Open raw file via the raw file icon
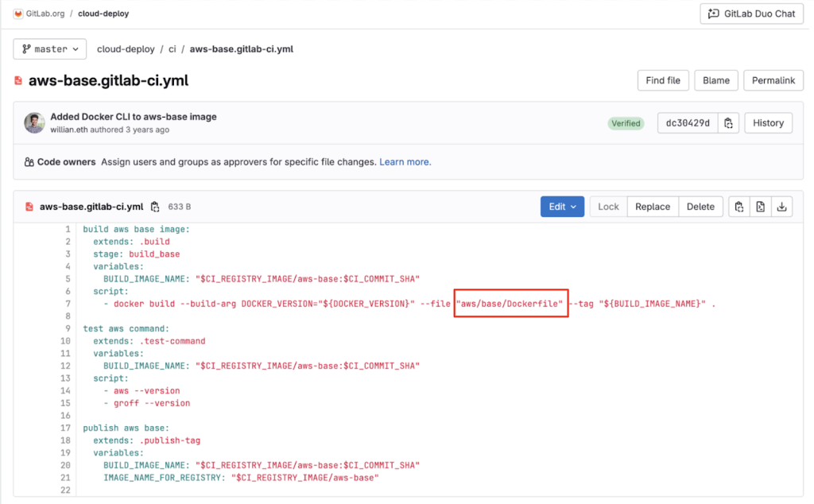Viewport: 814px width, 504px height. click(x=760, y=206)
